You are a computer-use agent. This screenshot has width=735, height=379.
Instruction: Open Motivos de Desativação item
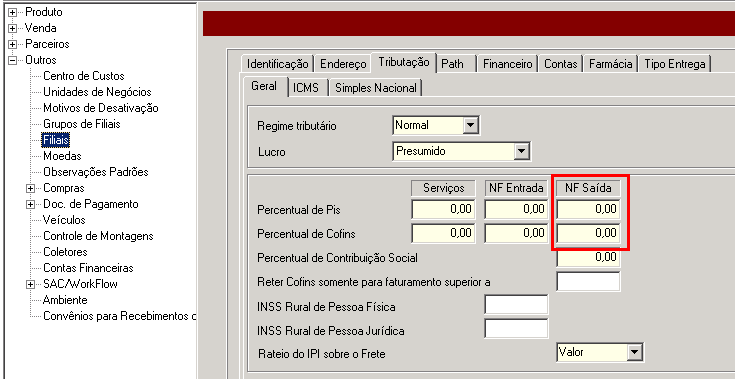101,108
